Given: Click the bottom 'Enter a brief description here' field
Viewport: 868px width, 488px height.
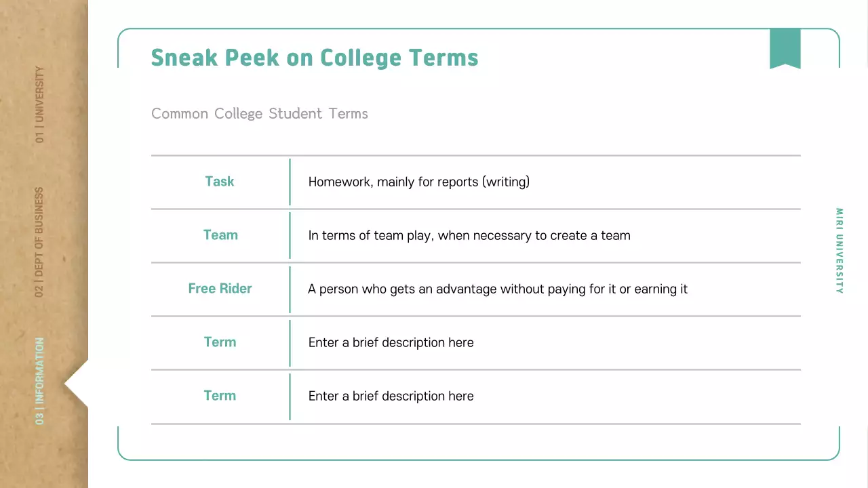Looking at the screenshot, I should (391, 396).
